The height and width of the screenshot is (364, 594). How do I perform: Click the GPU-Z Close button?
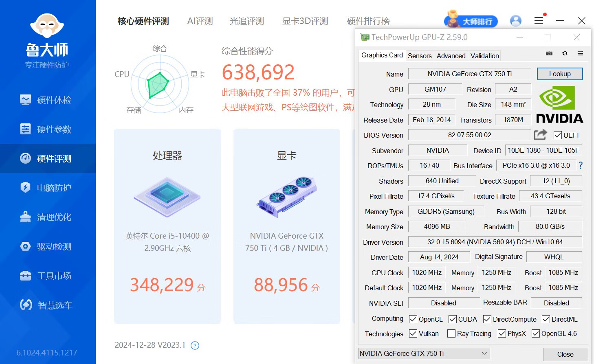pyautogui.click(x=565, y=354)
